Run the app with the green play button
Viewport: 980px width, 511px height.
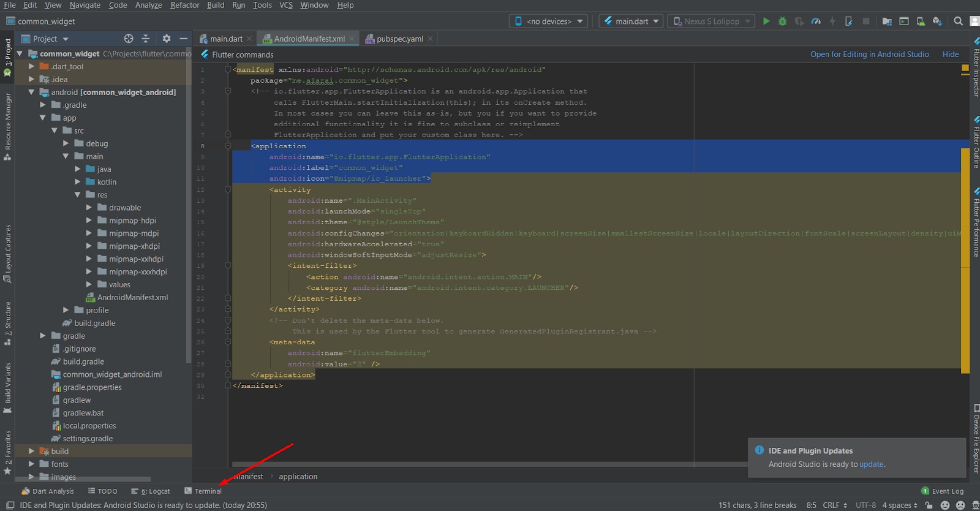pos(766,21)
